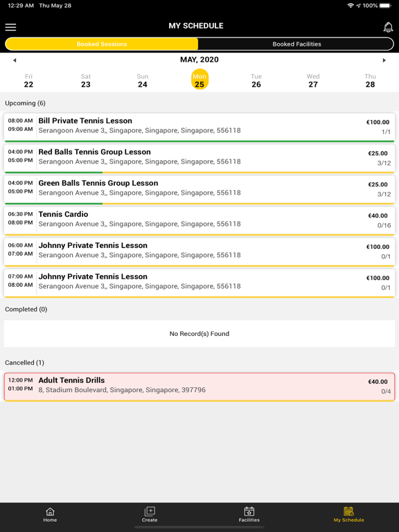Viewport: 399px width, 532px height.
Task: Tap the 0/4 capacity on Adult Tennis Drills
Action: coord(386,391)
